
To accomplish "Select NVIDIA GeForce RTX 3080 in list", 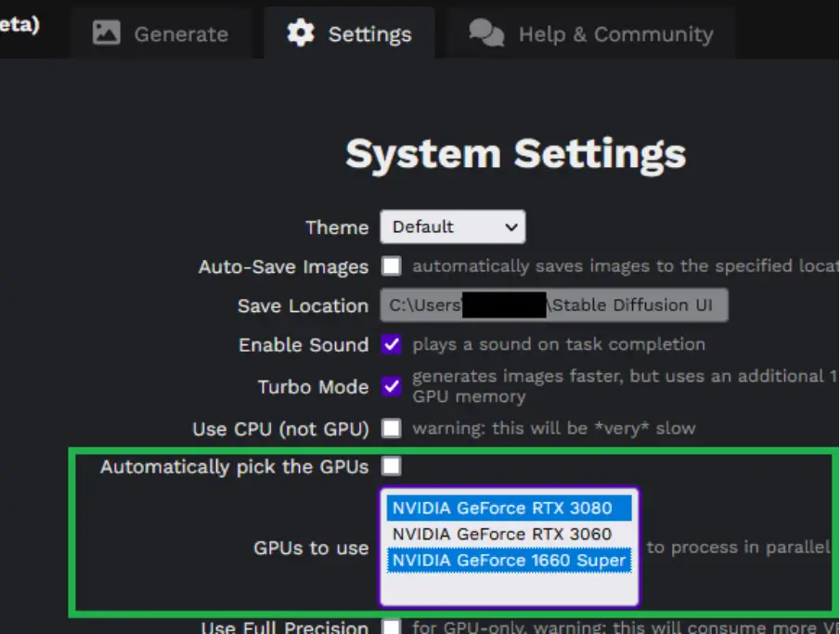I will [x=509, y=508].
